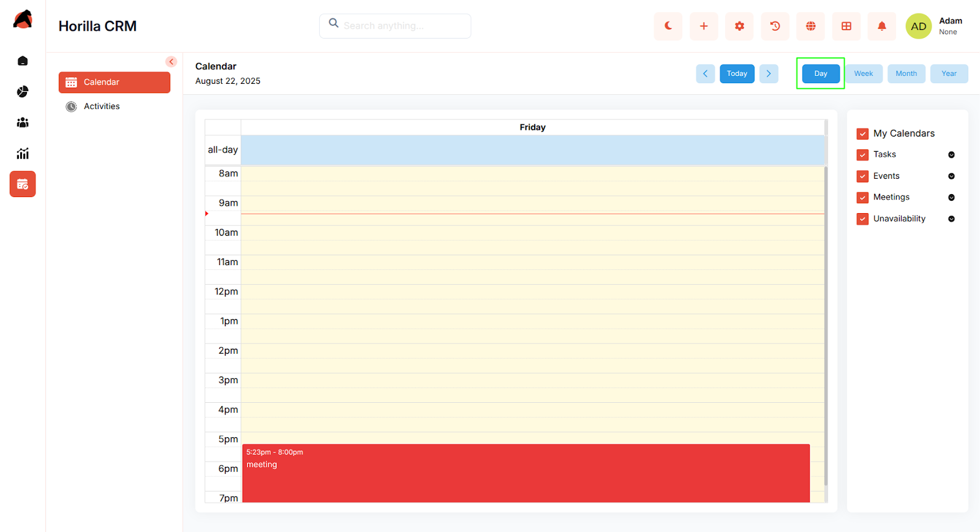Open the people/contacts sidebar icon
The height and width of the screenshot is (532, 980).
coord(23,122)
